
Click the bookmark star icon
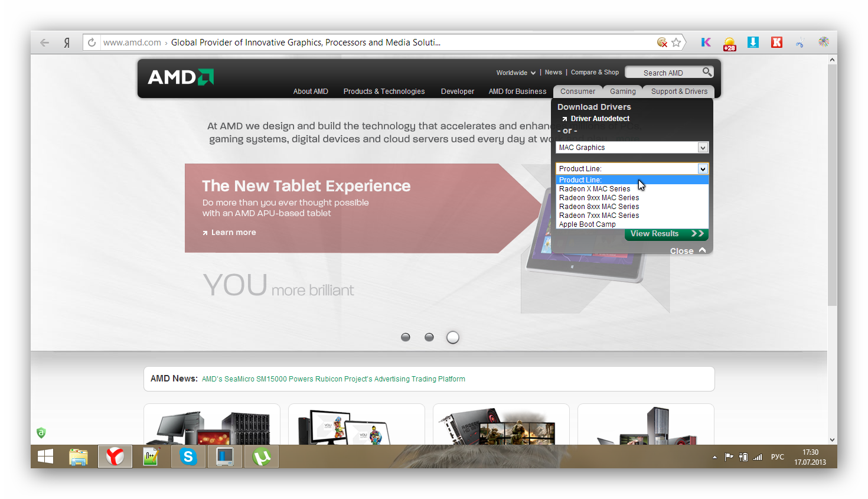pos(676,43)
